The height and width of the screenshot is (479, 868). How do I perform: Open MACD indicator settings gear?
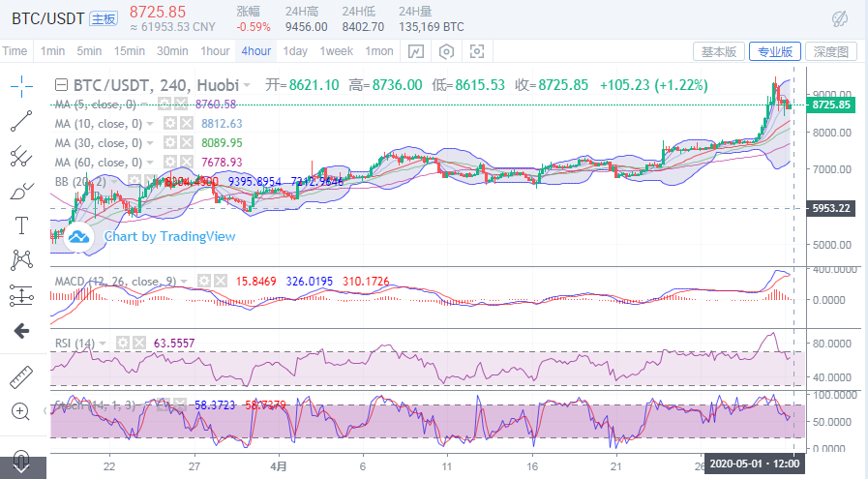[204, 281]
